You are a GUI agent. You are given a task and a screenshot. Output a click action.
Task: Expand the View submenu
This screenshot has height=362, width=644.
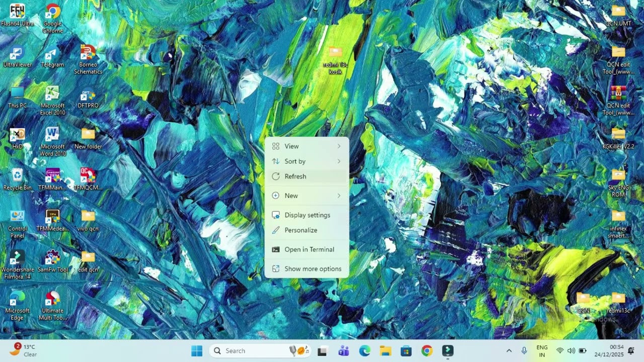(x=306, y=146)
